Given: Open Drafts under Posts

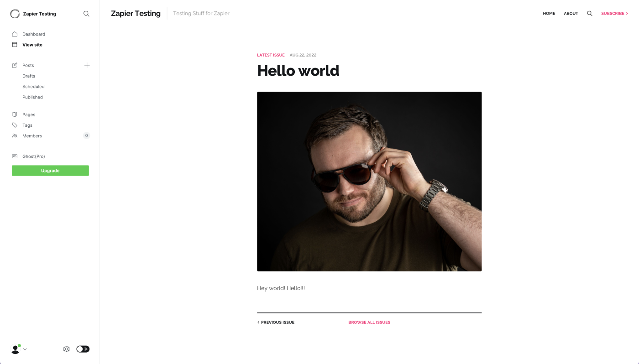Looking at the screenshot, I should tap(29, 76).
